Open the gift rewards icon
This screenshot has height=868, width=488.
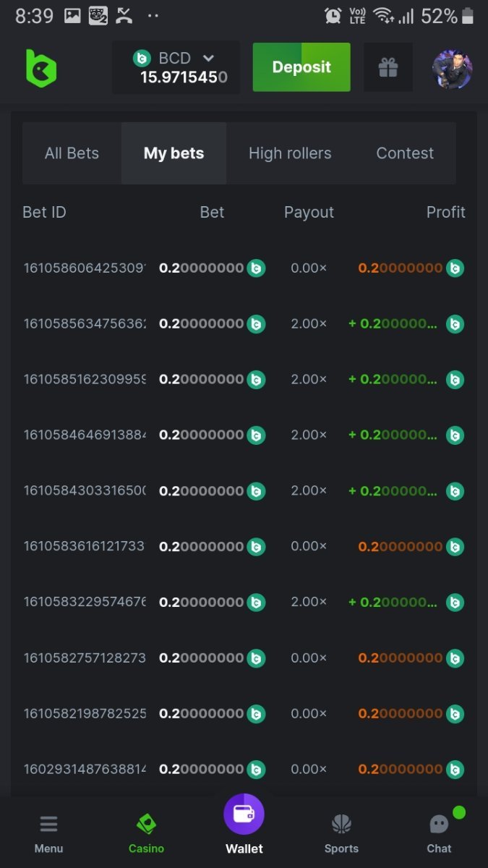(388, 68)
